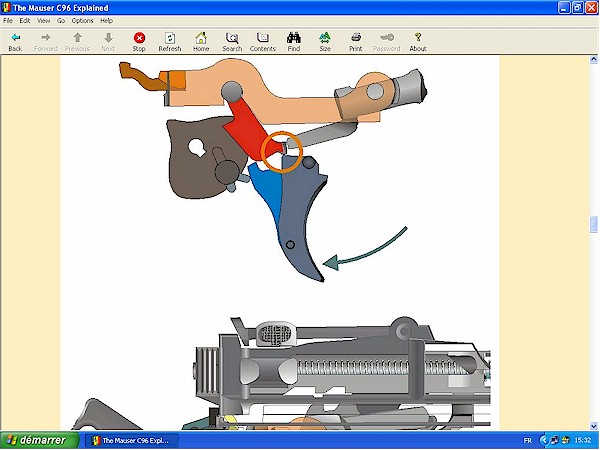Close The Mauser C96 Explained window
The width and height of the screenshot is (600, 450).
pyautogui.click(x=592, y=8)
